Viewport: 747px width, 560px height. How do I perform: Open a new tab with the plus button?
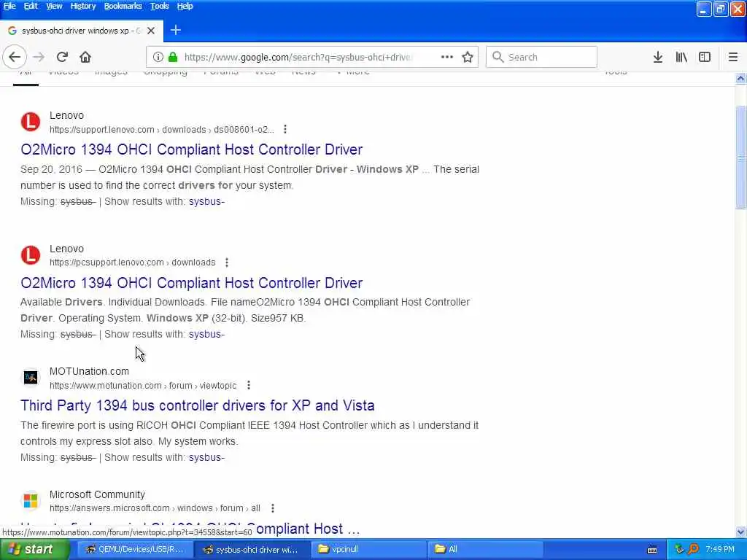click(176, 31)
